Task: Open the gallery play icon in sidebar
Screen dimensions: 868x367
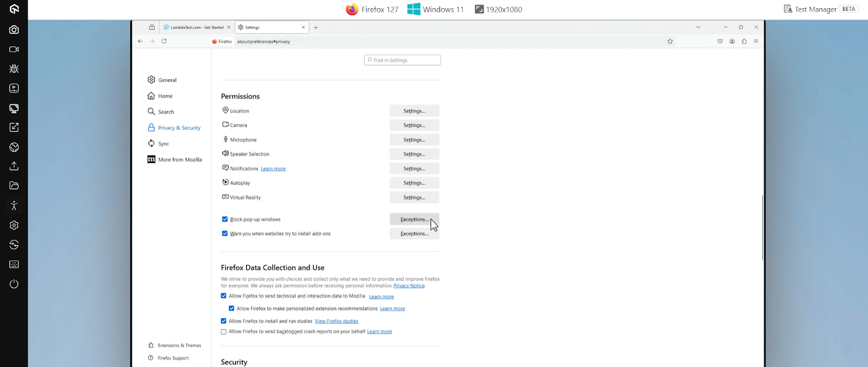Action: coord(14,88)
